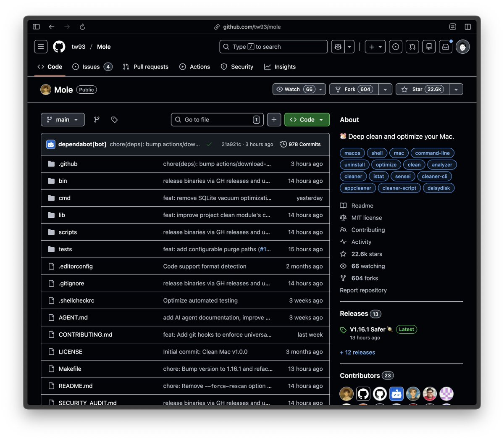
Task: Open the repositories icon in header
Action: click(x=429, y=47)
